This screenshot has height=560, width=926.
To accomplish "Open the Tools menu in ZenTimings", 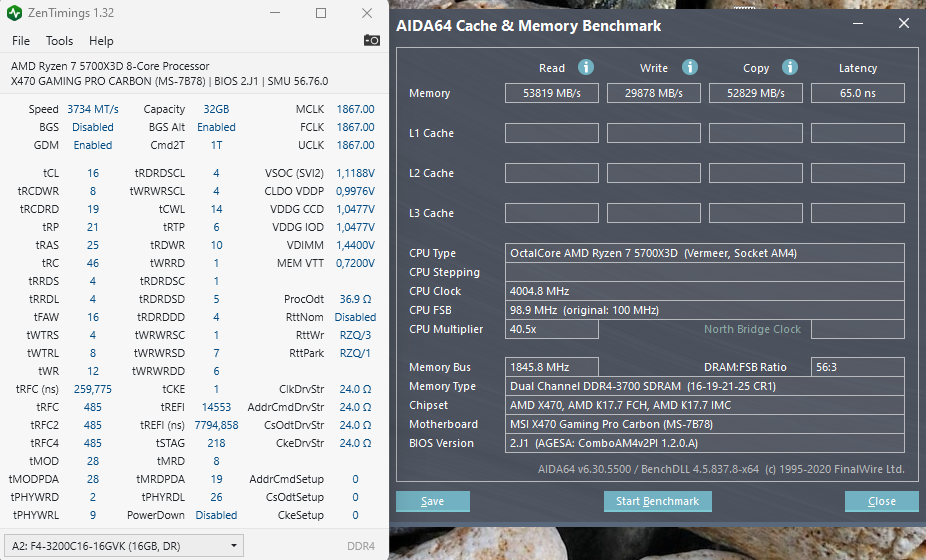I will 60,41.
